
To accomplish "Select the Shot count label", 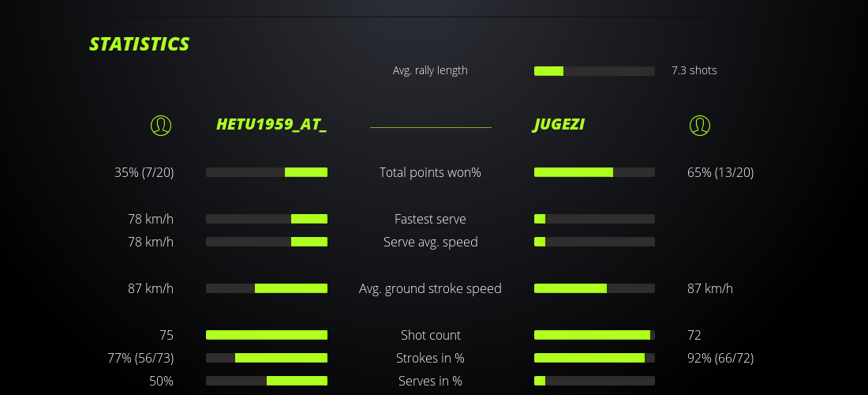I will click(x=430, y=335).
